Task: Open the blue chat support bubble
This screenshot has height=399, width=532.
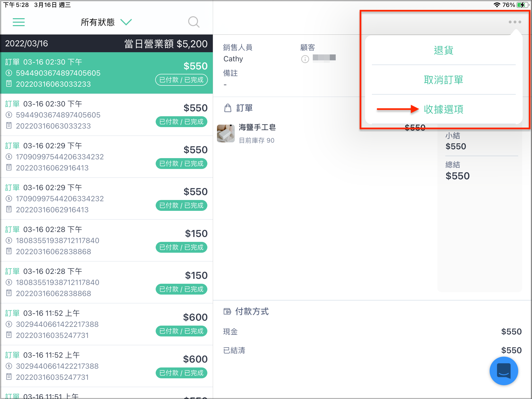Action: pos(504,371)
